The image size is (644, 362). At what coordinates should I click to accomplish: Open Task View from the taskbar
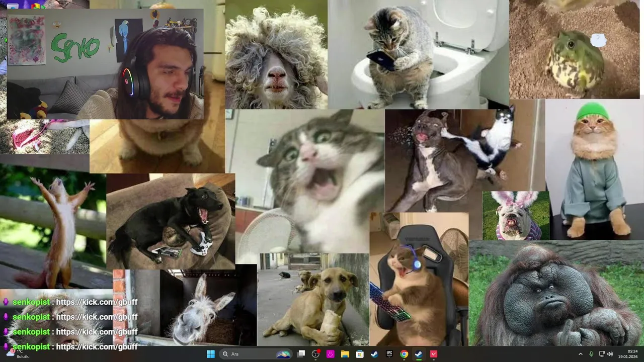coord(301,354)
